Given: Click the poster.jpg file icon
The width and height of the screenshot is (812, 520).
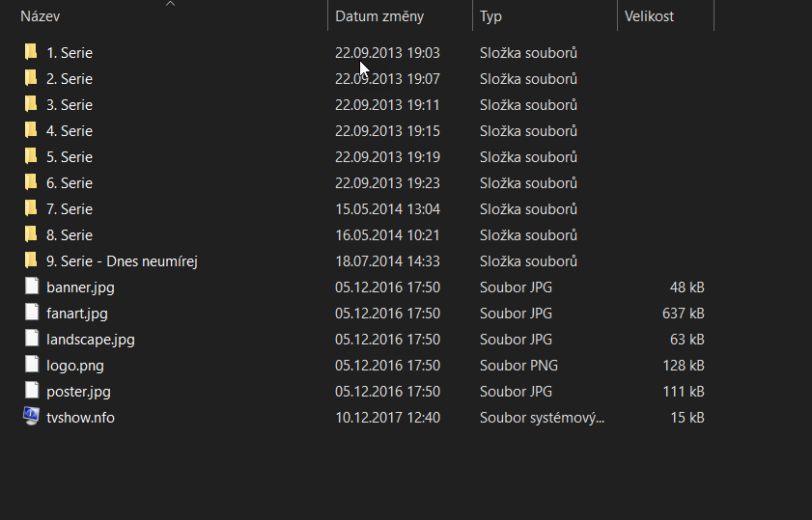Looking at the screenshot, I should [31, 391].
